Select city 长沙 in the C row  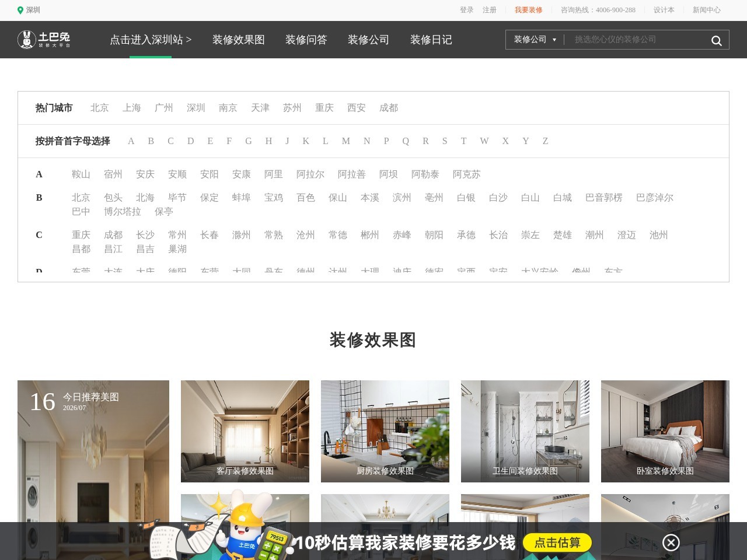[145, 235]
